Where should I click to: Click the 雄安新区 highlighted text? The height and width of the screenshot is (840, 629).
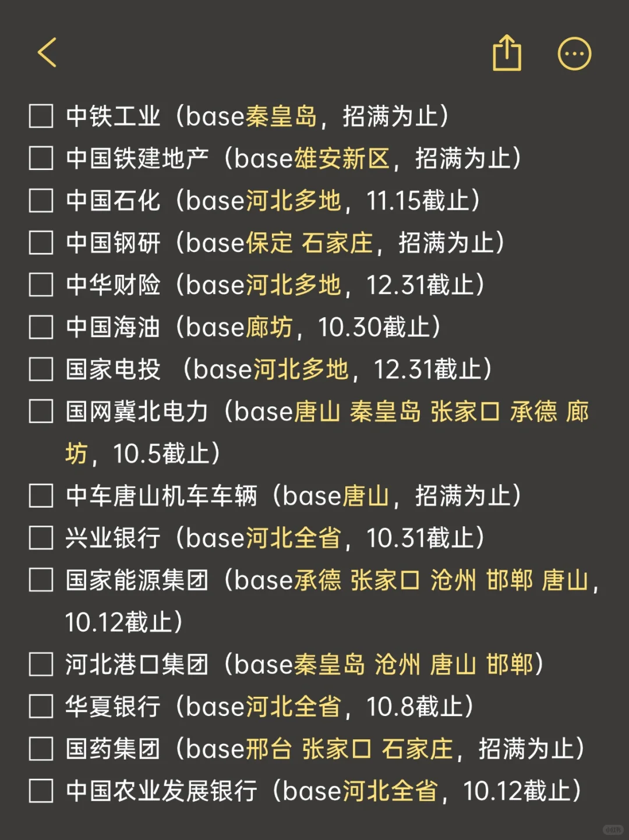click(342, 158)
